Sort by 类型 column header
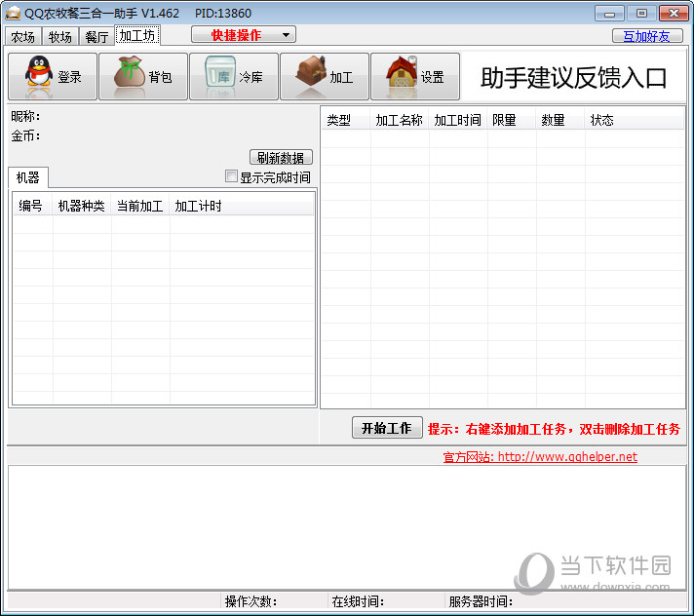 click(x=345, y=120)
